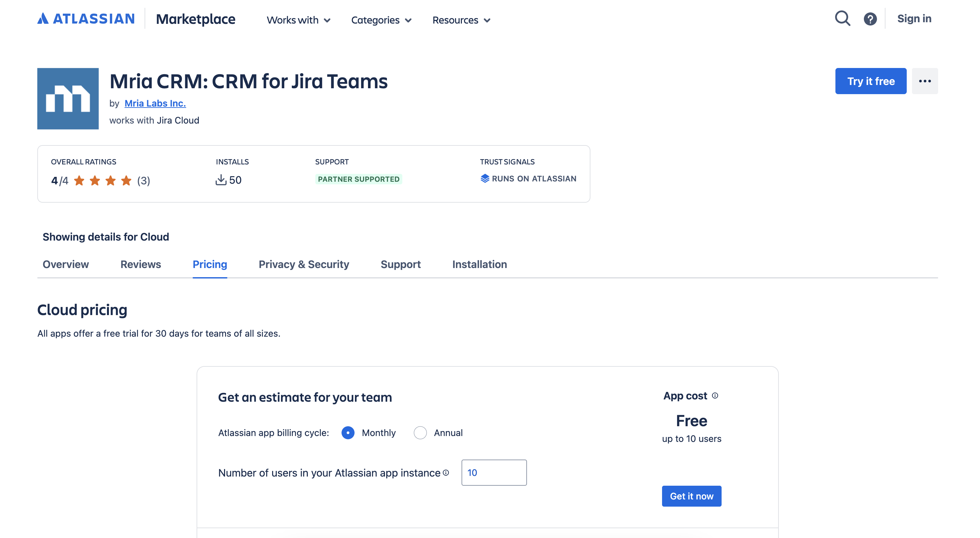Open the search magnifier icon
Viewport: 980px width, 538px height.
pyautogui.click(x=842, y=18)
